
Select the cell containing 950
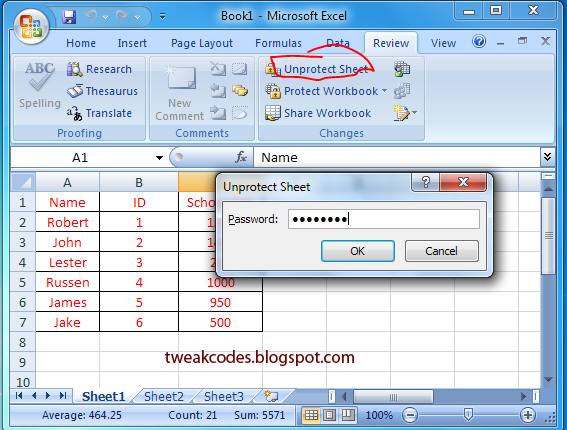pos(220,302)
